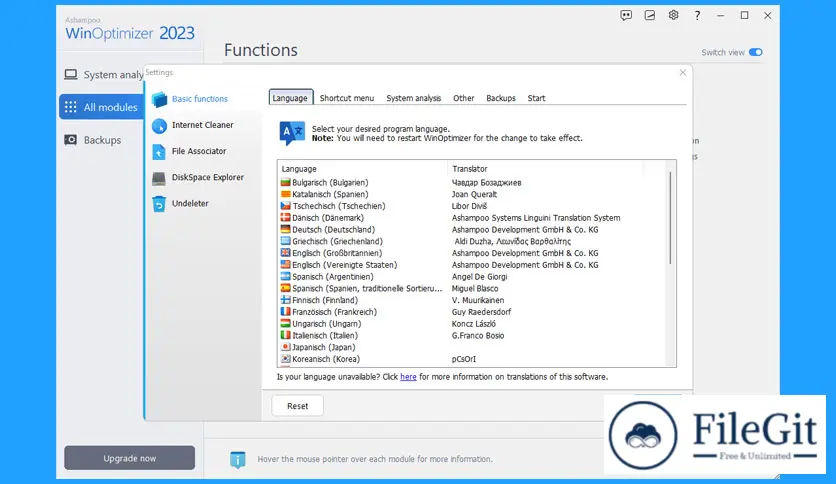Screen dimensions: 836x484
Task: Select All modules in sidebar
Action: click(101, 107)
